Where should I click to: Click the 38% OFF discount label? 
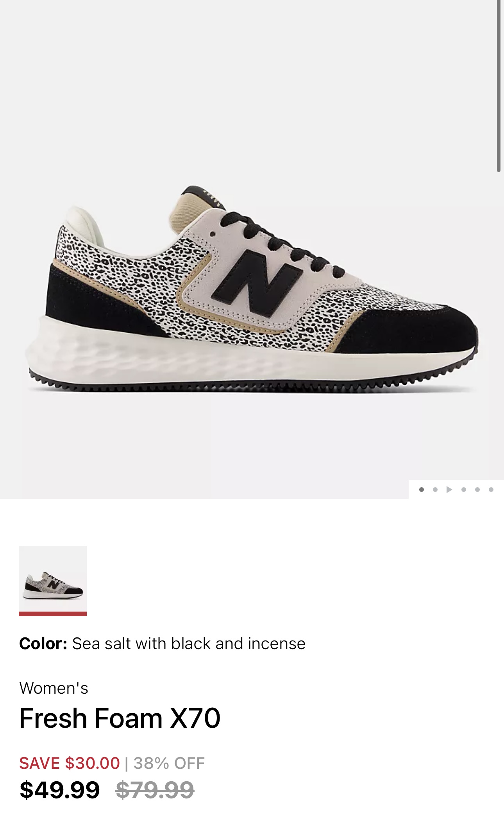pyautogui.click(x=169, y=763)
